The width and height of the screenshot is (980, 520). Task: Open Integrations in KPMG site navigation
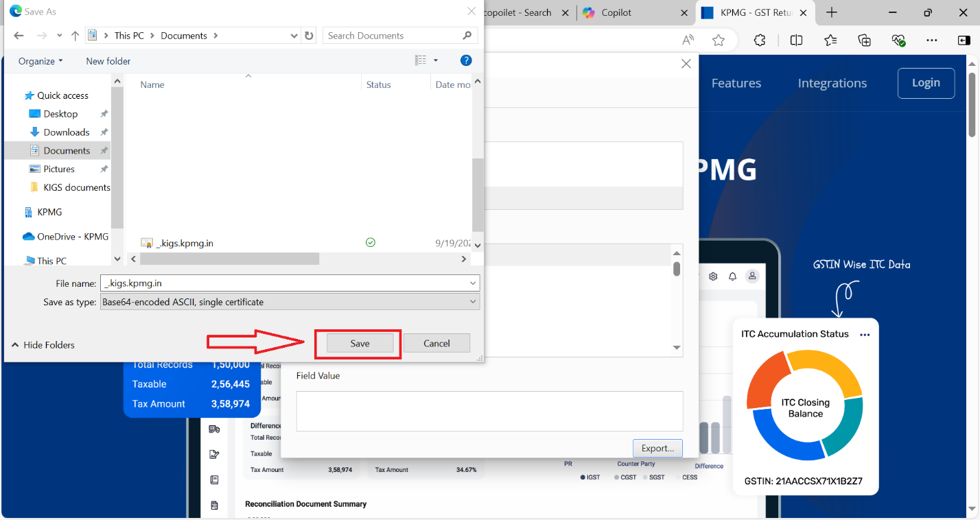point(832,83)
